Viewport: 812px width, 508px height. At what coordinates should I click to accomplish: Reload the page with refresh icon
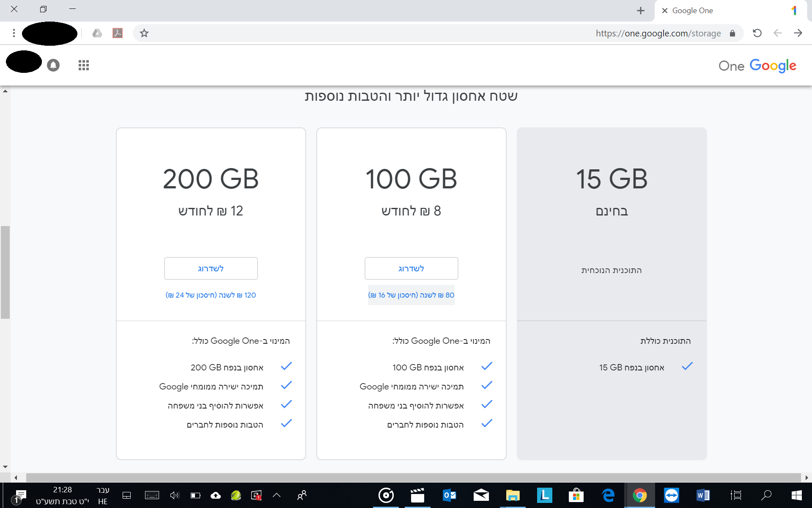point(757,33)
